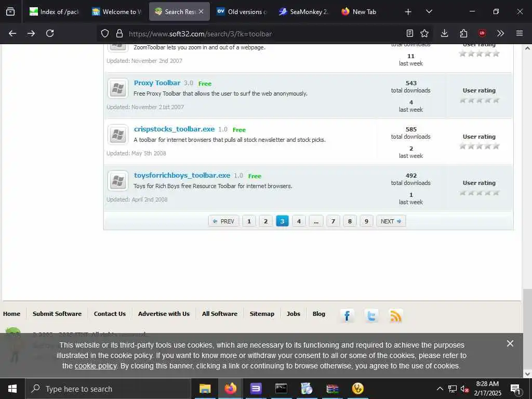Open the cookie policy link
Viewport: 532px width, 399px height.
tap(96, 366)
